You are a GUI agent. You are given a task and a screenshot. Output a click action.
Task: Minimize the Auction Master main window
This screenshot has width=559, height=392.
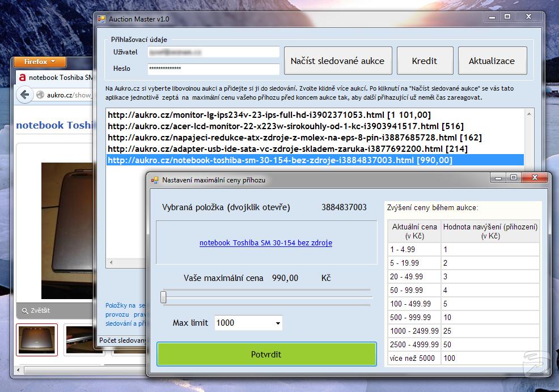tap(492, 16)
